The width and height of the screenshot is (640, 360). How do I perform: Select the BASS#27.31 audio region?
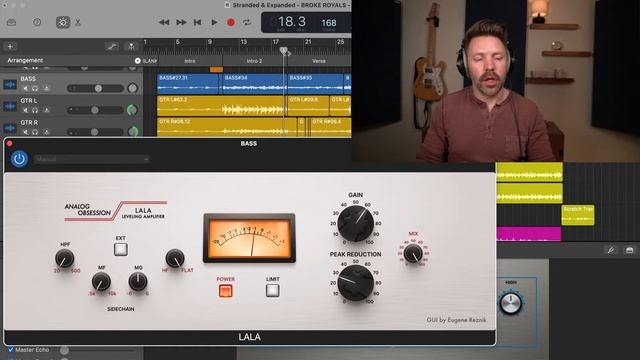(x=188, y=84)
